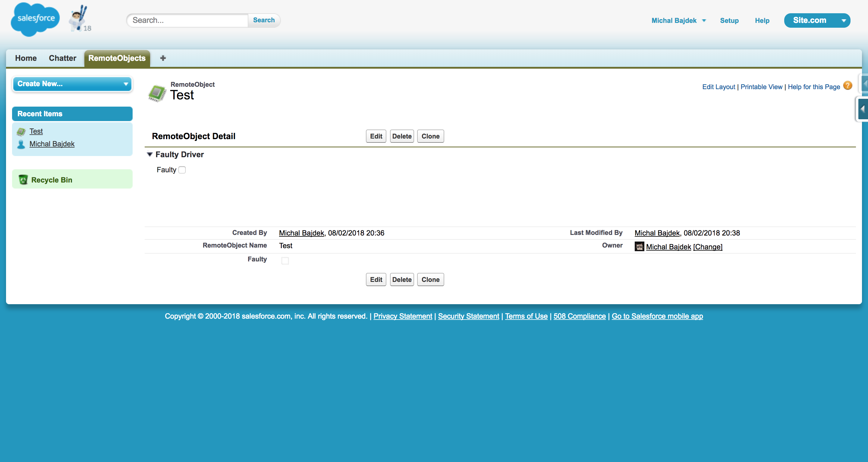The width and height of the screenshot is (868, 462).
Task: Click the Test record icon in Recent Items
Action: 21,131
